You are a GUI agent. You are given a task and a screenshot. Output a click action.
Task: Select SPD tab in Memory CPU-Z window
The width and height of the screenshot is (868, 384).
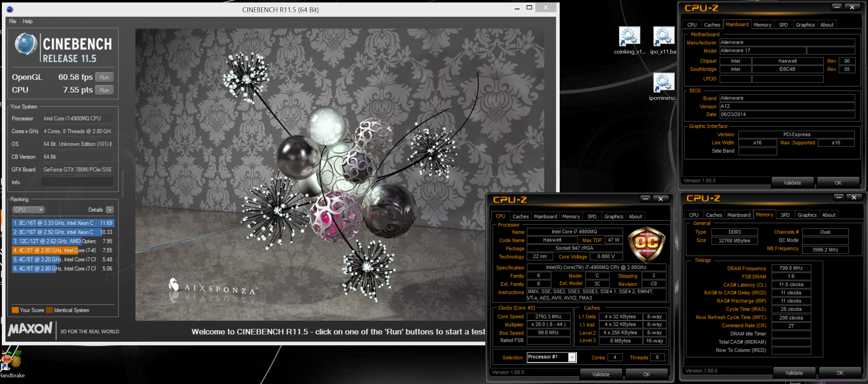(x=785, y=215)
